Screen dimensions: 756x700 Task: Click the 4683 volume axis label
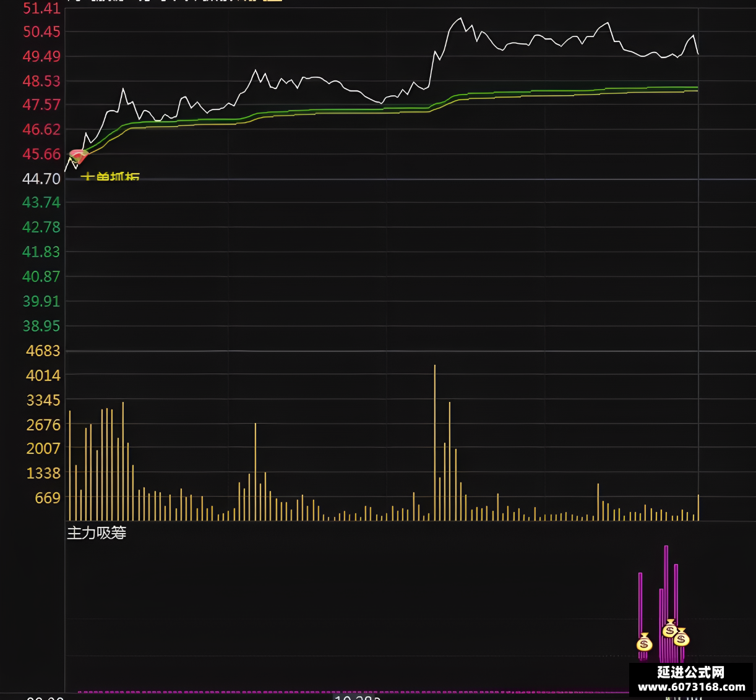(x=43, y=351)
